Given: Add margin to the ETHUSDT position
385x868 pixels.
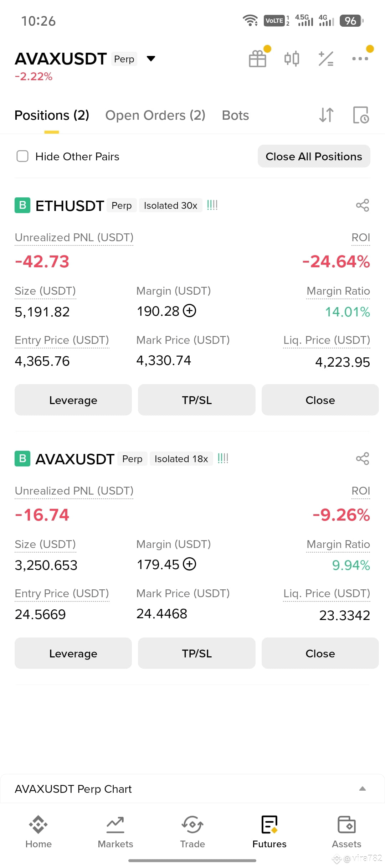Looking at the screenshot, I should pyautogui.click(x=190, y=311).
